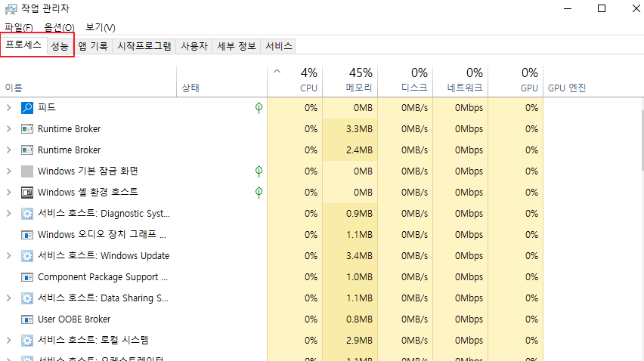Switch to the 프로세스 tab
The width and height of the screenshot is (644, 361).
click(23, 45)
